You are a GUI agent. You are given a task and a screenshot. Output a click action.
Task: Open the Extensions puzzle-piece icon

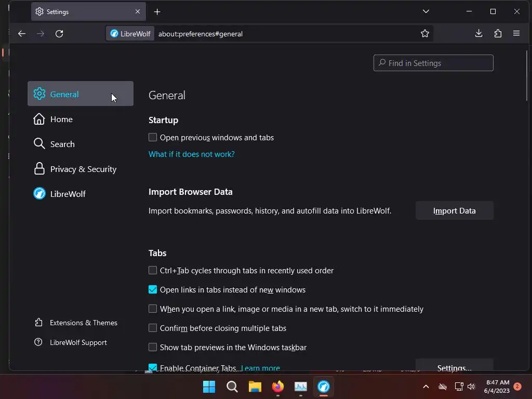(x=498, y=34)
